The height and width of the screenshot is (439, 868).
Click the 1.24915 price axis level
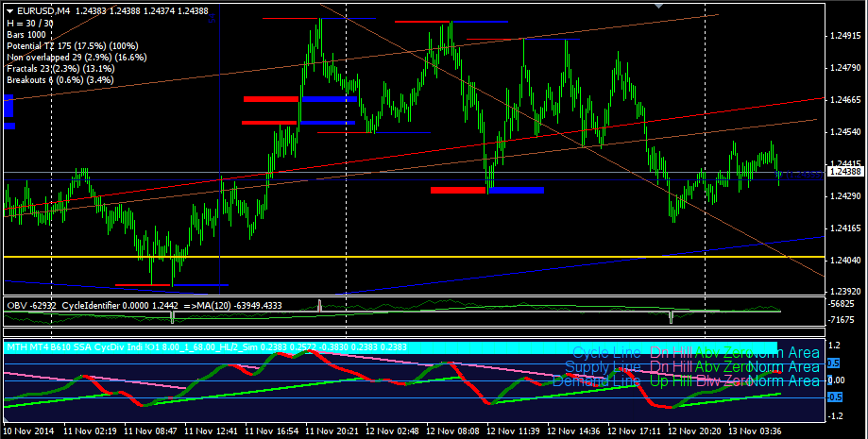(845, 36)
